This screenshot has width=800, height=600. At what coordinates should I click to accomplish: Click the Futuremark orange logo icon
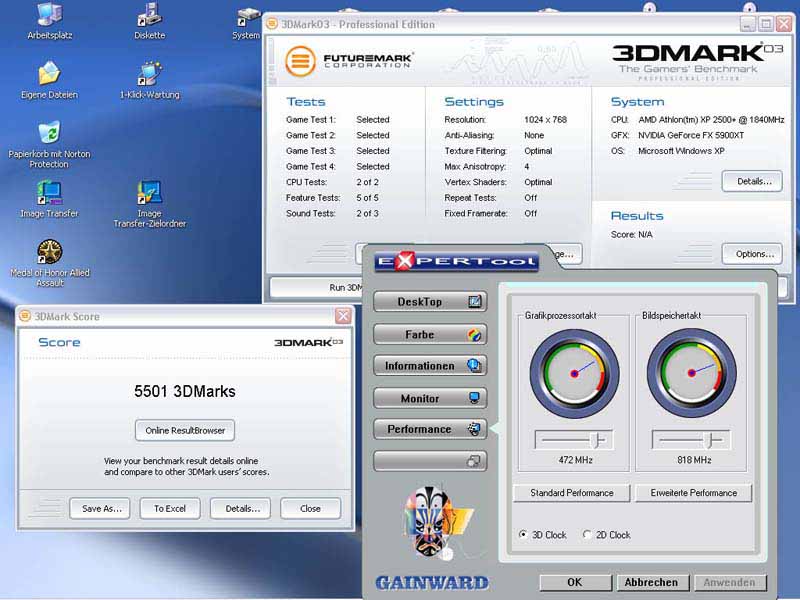tap(300, 61)
